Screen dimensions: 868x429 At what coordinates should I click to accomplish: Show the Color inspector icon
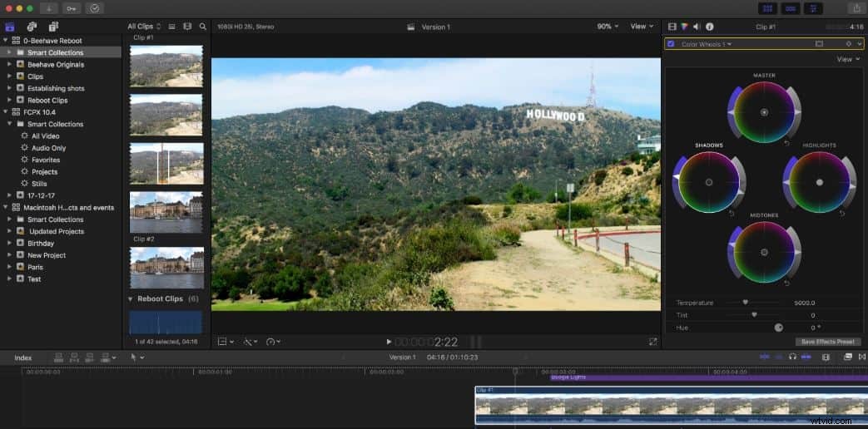pyautogui.click(x=685, y=27)
